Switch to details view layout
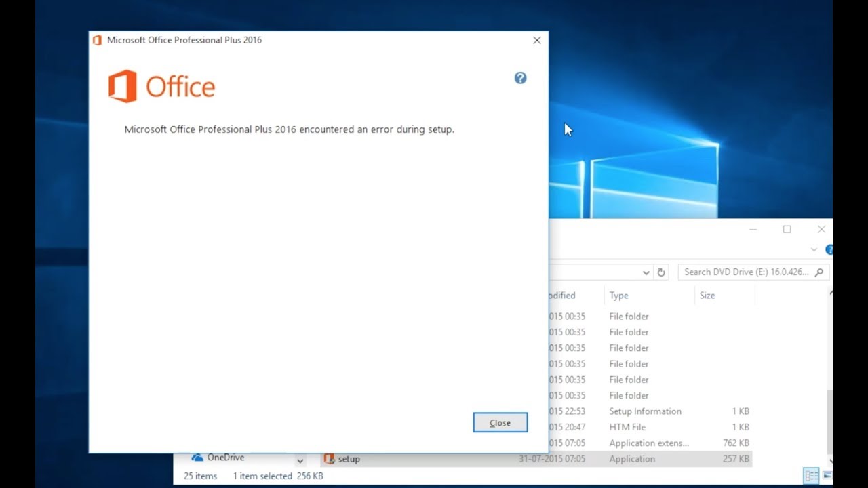The width and height of the screenshot is (868, 488). (810, 476)
